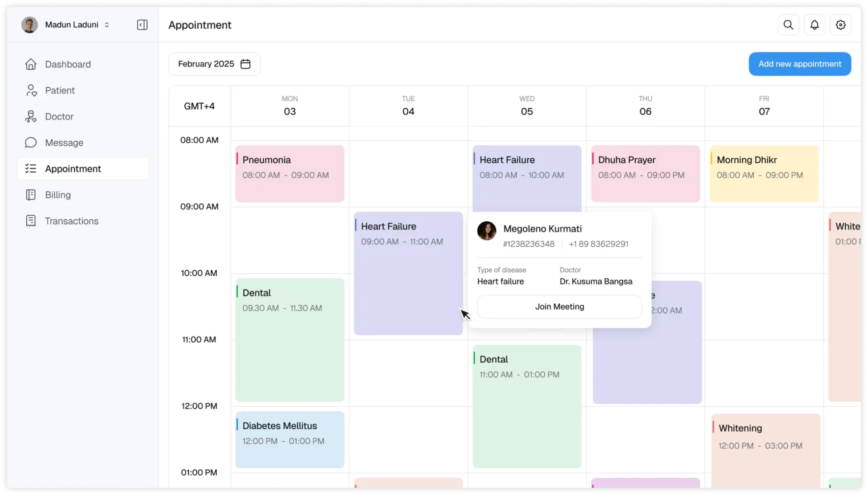868x495 pixels.
Task: Open the GMT+4 timezone selector
Action: click(199, 106)
